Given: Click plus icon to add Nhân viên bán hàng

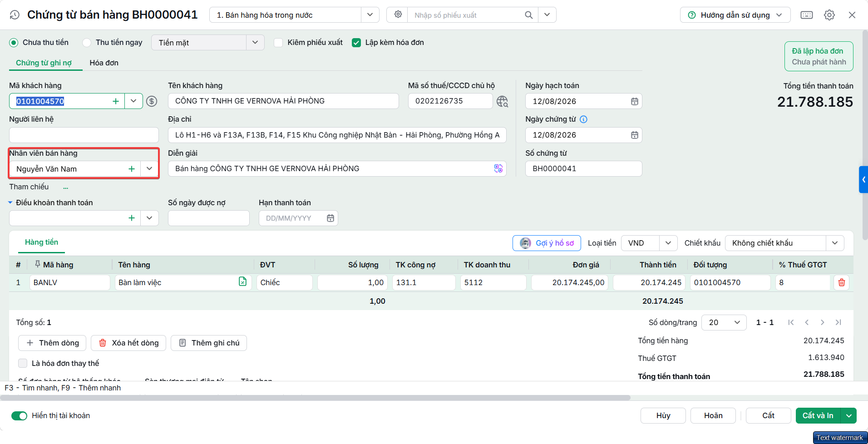Looking at the screenshot, I should [132, 169].
